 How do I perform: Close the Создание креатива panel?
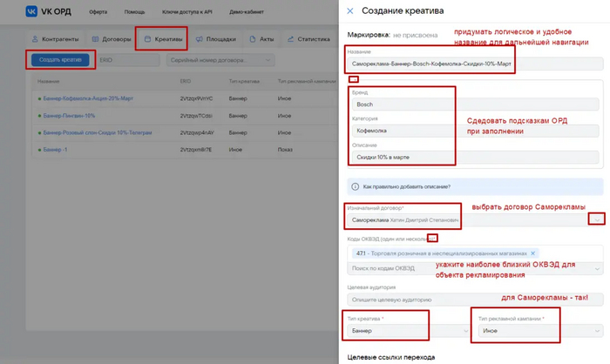pos(350,11)
